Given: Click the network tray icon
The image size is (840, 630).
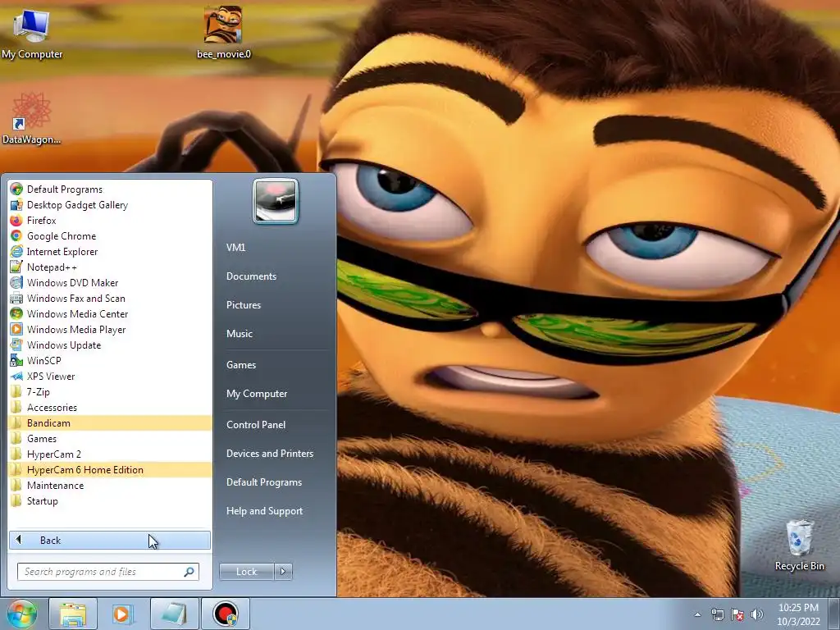Looking at the screenshot, I should [x=717, y=615].
